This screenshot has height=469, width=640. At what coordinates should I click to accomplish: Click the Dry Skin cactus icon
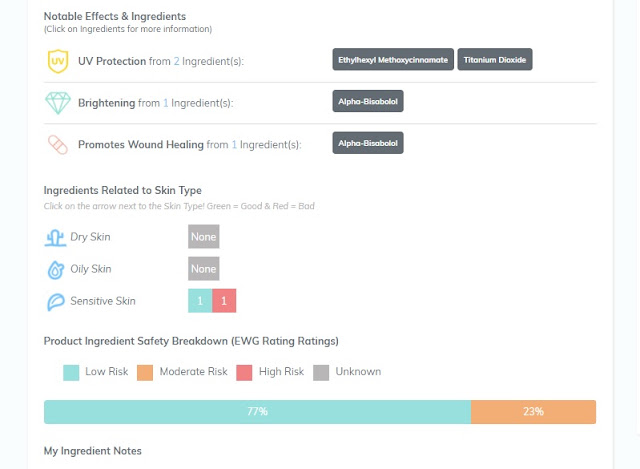click(55, 238)
